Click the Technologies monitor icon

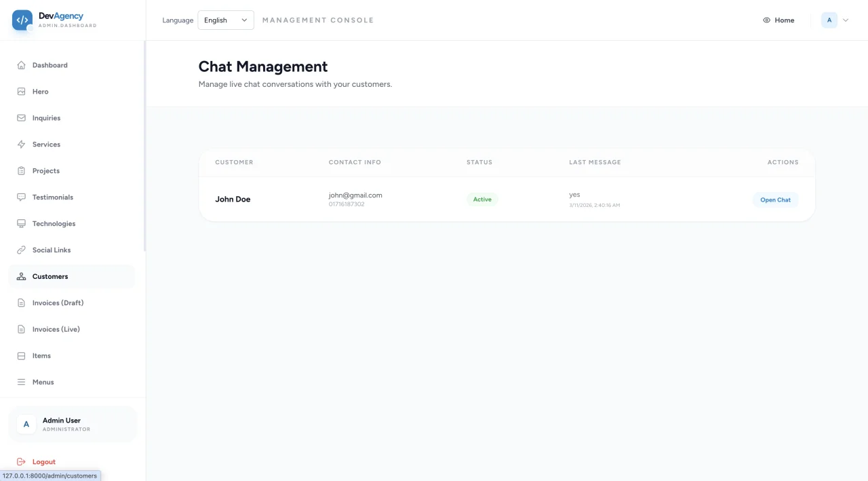21,224
